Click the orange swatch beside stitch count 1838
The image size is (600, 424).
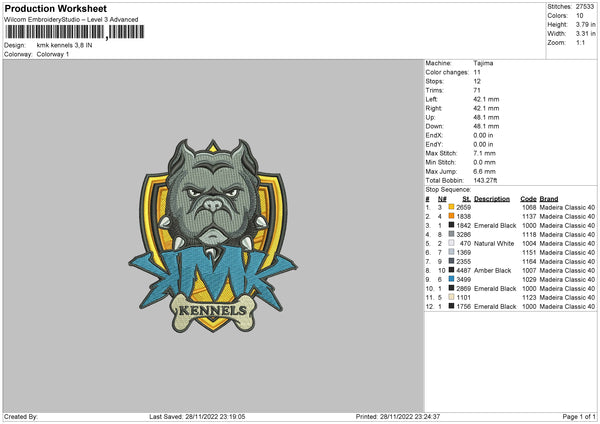(451, 216)
